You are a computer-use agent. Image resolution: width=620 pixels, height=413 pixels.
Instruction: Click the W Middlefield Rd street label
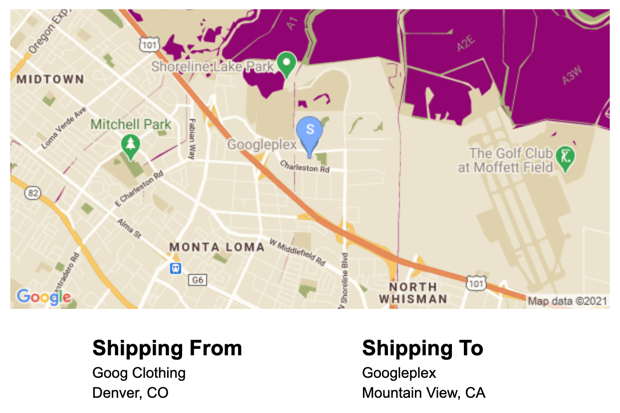coord(297,251)
